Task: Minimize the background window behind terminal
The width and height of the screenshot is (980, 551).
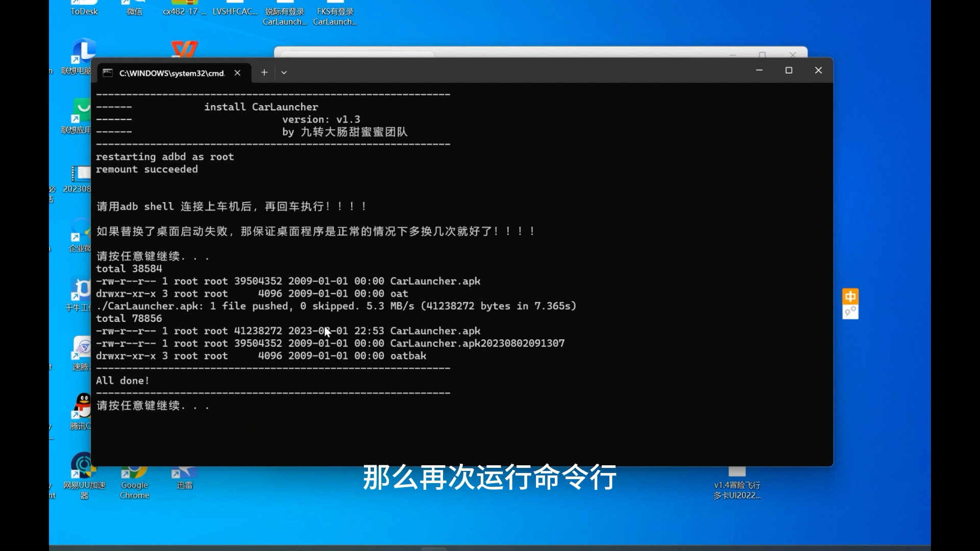Action: 733,54
